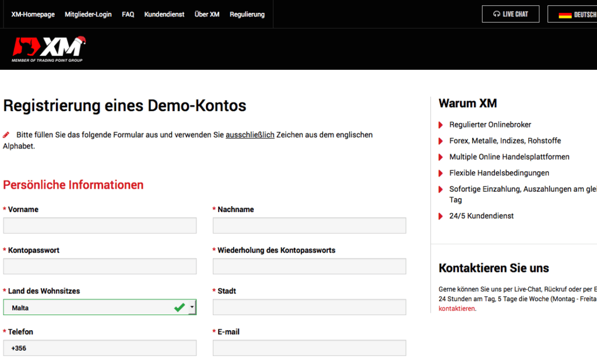Open Mitglieder-Login in top navigation
Viewport: 597px width, 364px height.
click(88, 15)
